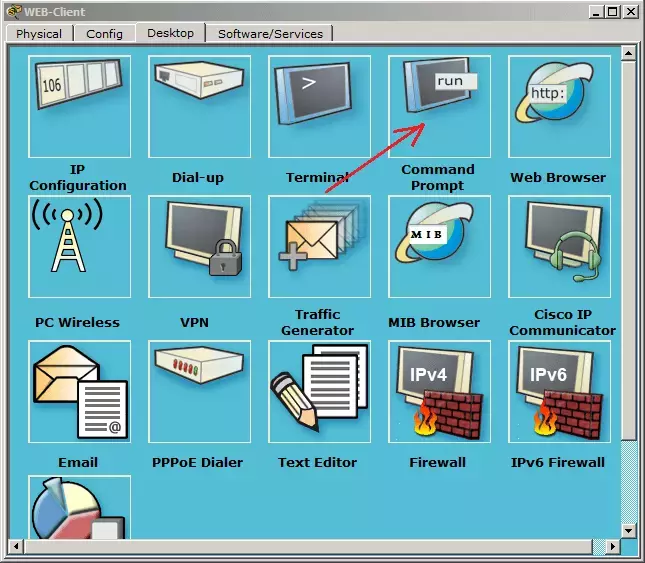This screenshot has width=645, height=563.
Task: Open the Email client
Action: click(x=79, y=392)
